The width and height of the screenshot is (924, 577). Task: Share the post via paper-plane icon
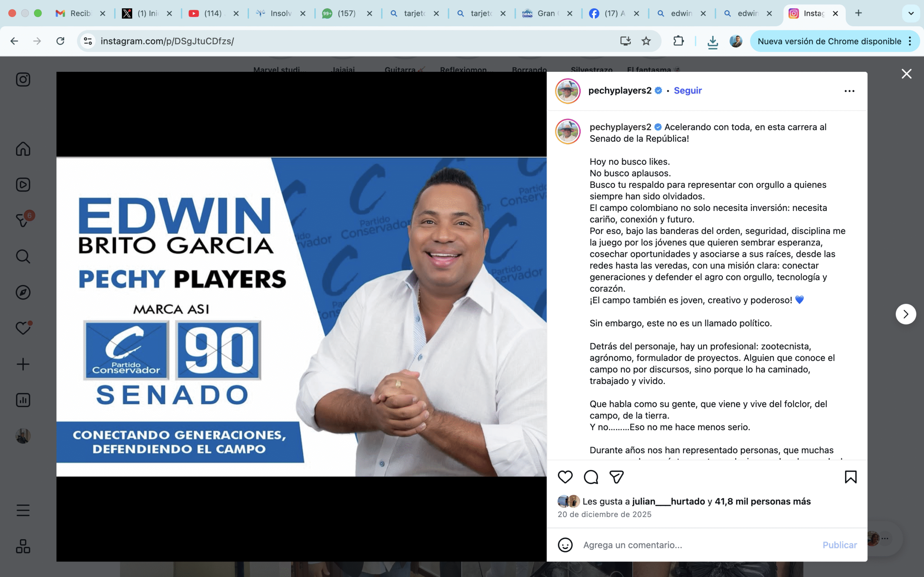click(x=616, y=477)
